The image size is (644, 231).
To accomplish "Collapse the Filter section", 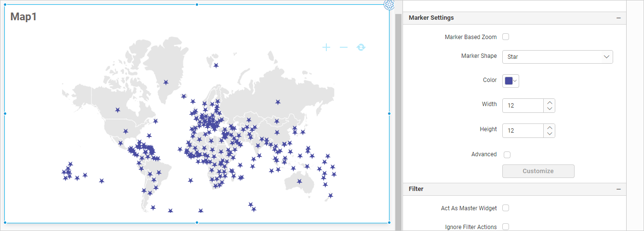I will pos(618,189).
